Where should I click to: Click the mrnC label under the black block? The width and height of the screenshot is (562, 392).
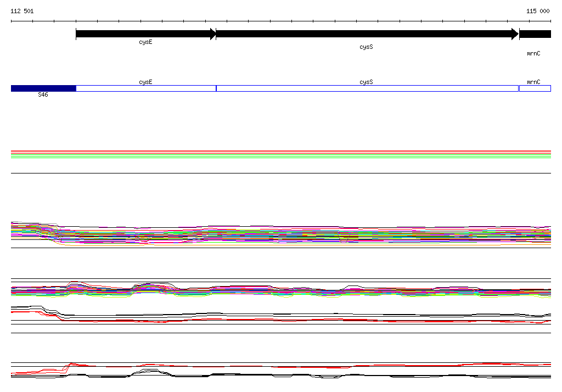(x=533, y=53)
